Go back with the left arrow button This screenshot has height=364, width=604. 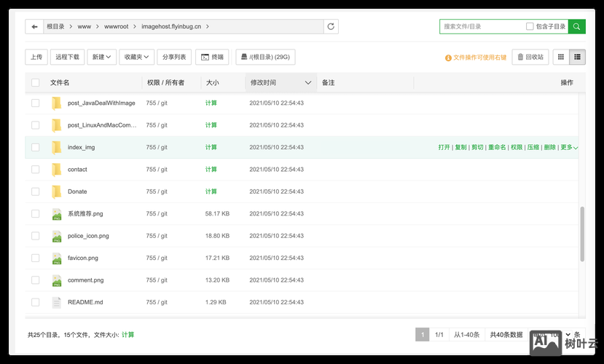(x=34, y=26)
